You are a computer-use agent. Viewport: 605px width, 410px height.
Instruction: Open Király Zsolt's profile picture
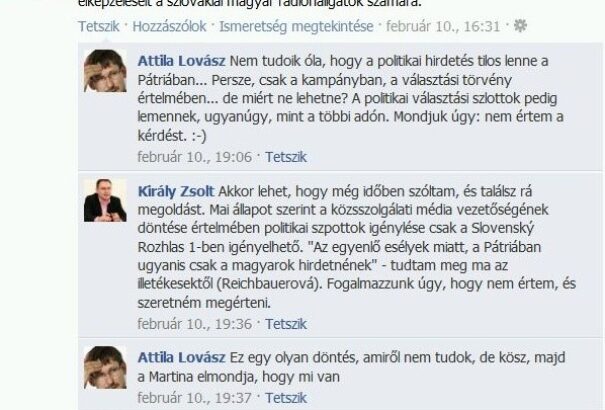105,200
